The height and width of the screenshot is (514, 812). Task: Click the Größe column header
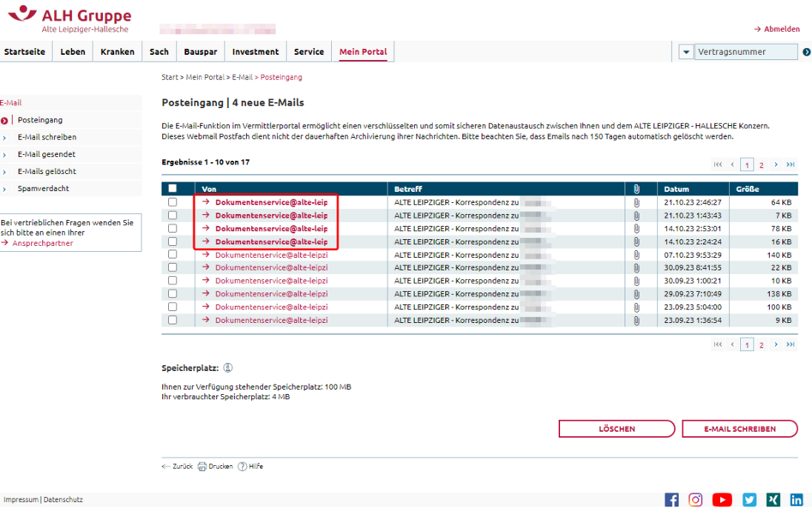click(x=748, y=189)
